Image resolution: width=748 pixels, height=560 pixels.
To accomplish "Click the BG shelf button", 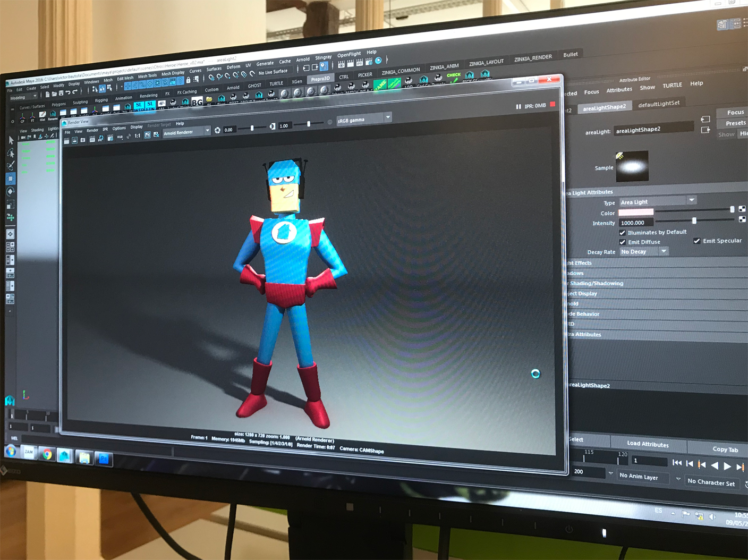I will coord(197,102).
